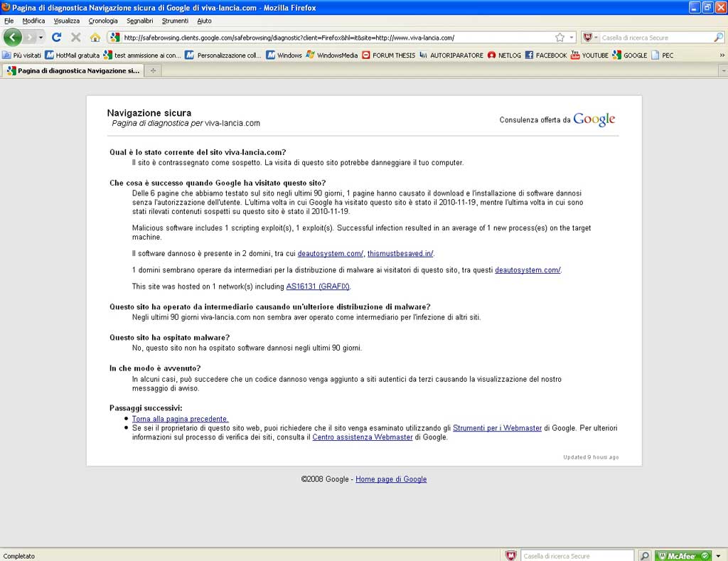Open the Cronologia menu
Viewport: 728px width, 561px height.
pos(103,21)
